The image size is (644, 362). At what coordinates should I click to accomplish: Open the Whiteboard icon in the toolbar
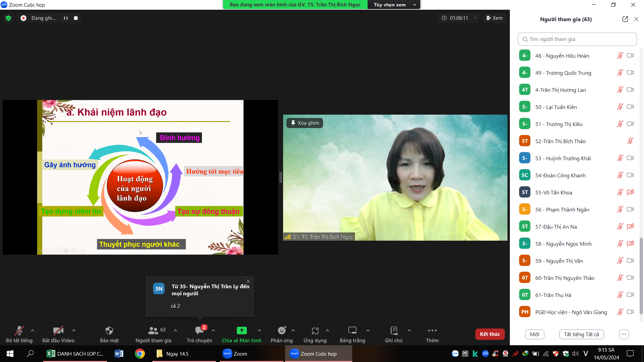[x=352, y=330]
